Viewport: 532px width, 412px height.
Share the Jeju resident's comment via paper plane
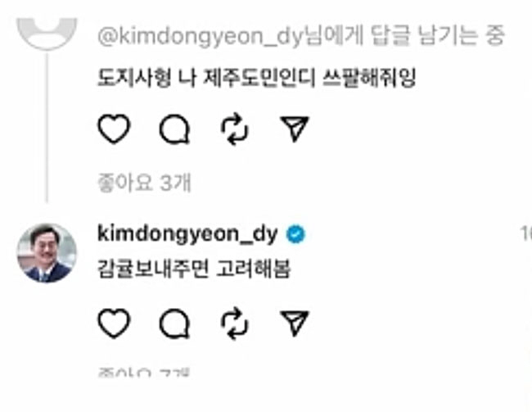click(294, 129)
